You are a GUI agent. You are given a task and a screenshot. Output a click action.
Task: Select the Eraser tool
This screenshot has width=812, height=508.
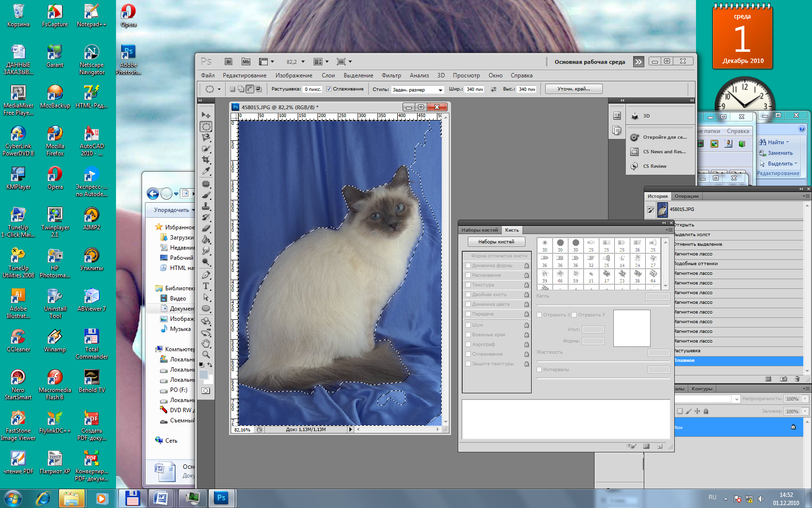206,228
